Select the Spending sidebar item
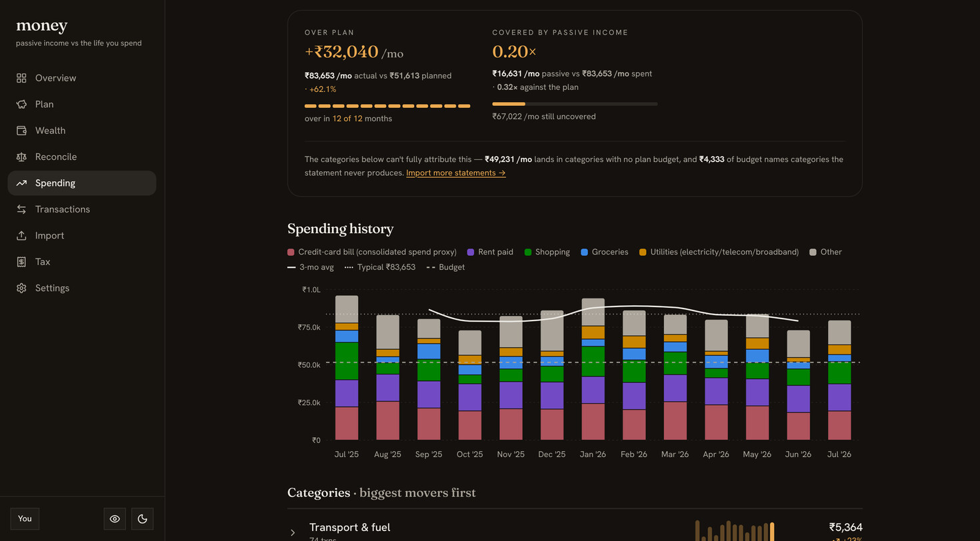The image size is (980, 541). [x=82, y=183]
